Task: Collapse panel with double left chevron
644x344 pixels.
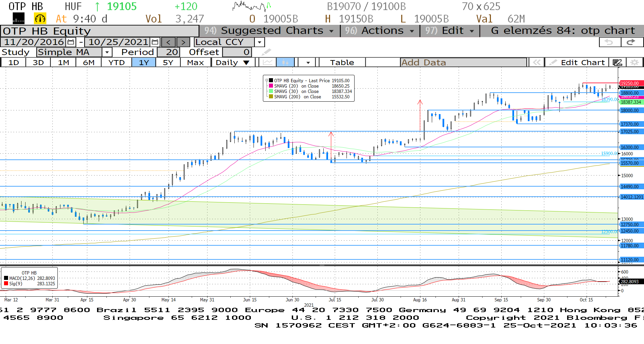Action: coord(537,62)
